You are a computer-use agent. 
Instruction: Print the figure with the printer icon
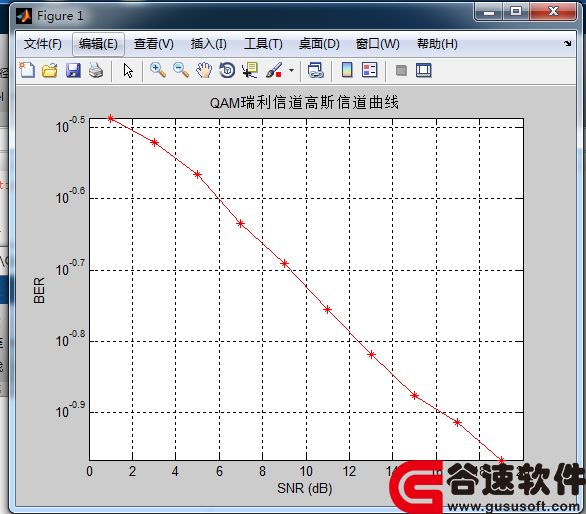pyautogui.click(x=96, y=70)
